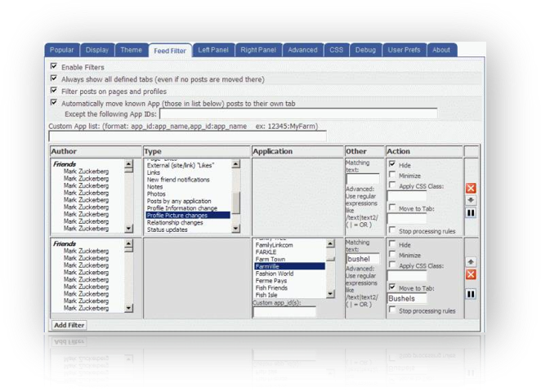This screenshot has height=392, width=541.
Task: Pause the second filter rule
Action: pyautogui.click(x=471, y=294)
